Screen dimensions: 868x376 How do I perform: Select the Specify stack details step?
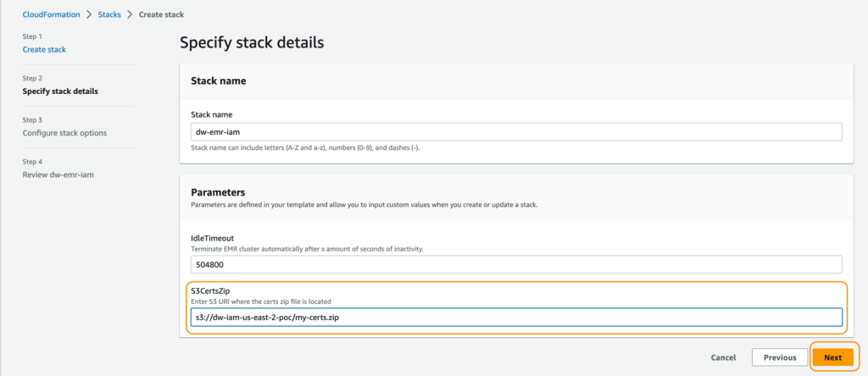point(60,91)
